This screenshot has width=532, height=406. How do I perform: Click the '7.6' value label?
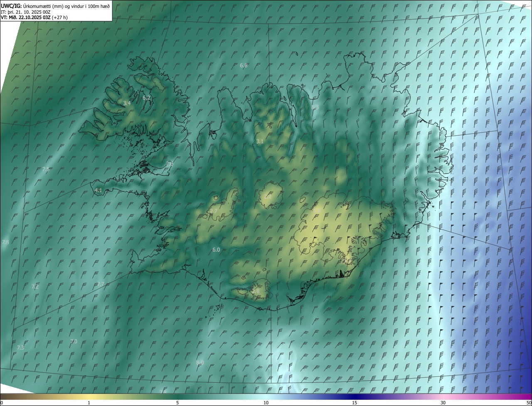pos(169,164)
